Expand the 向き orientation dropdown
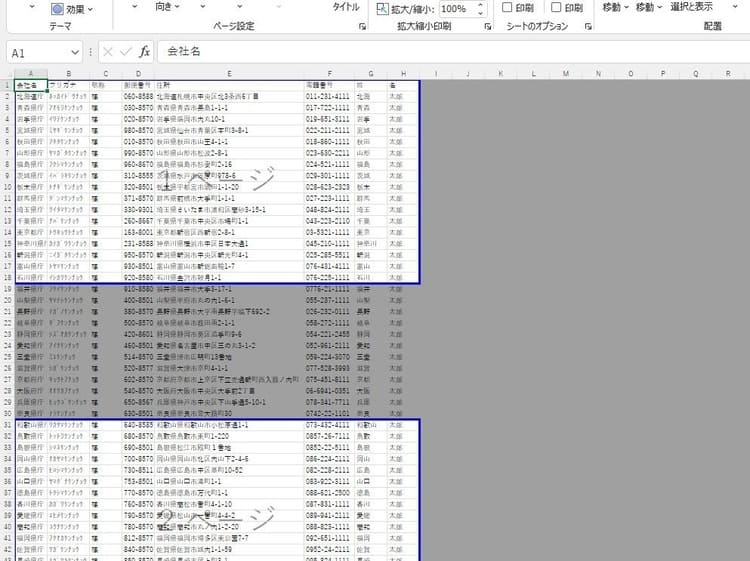Screen dimensions: 750x561 point(167,7)
